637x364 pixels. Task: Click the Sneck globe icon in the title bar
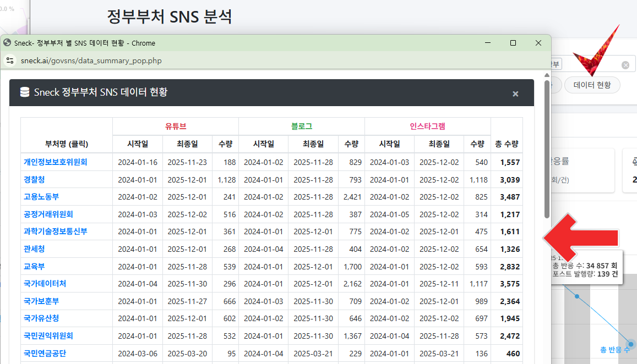7,43
